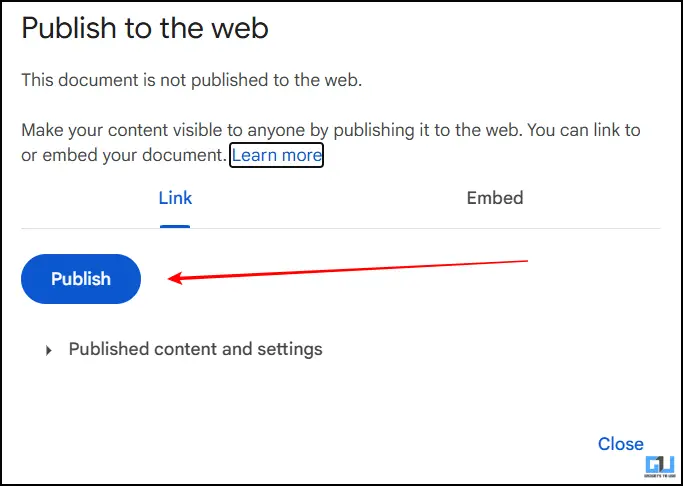The image size is (683, 486).
Task: Open the Learn more link
Action: tap(277, 156)
